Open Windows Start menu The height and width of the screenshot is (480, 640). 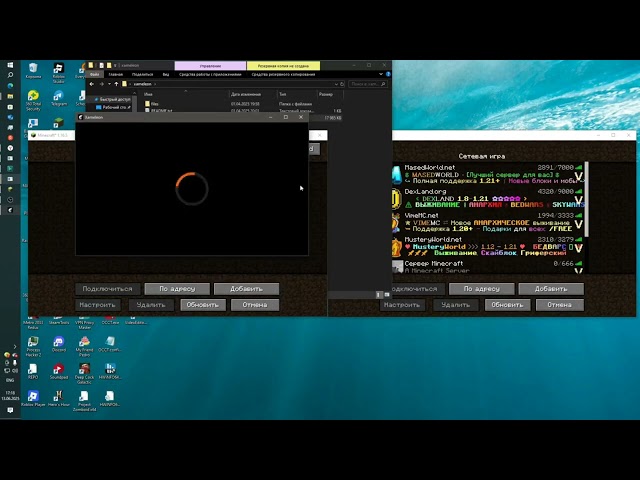point(10,65)
